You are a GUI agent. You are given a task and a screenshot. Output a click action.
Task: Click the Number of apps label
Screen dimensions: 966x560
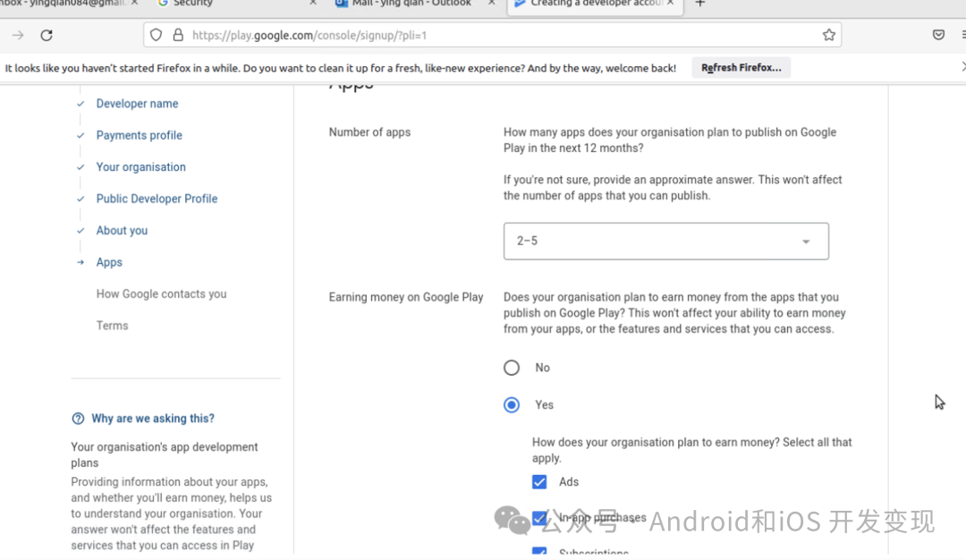[369, 132]
